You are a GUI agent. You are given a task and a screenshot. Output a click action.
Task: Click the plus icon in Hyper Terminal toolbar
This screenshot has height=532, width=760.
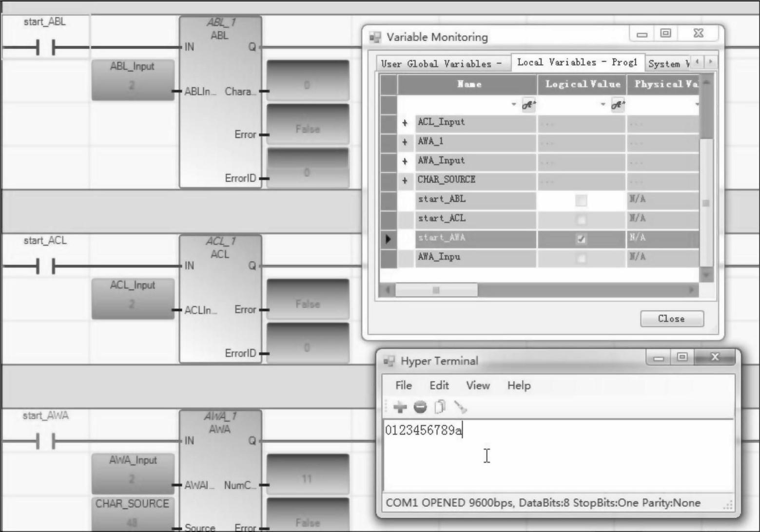pos(400,407)
